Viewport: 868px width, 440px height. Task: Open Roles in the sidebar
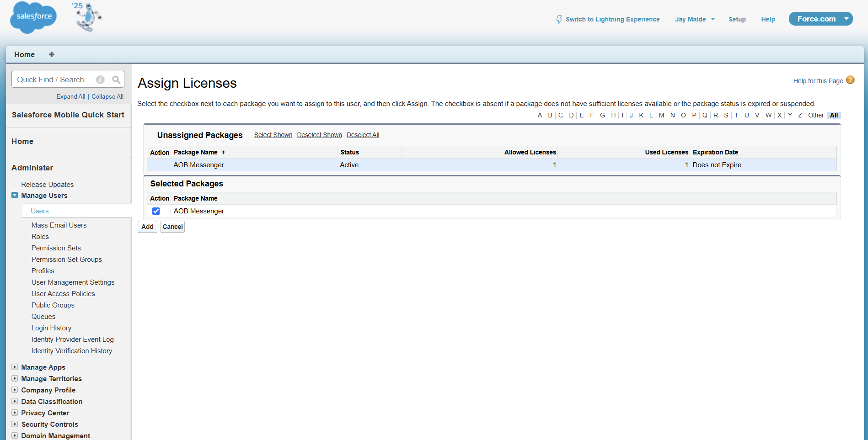click(x=40, y=236)
